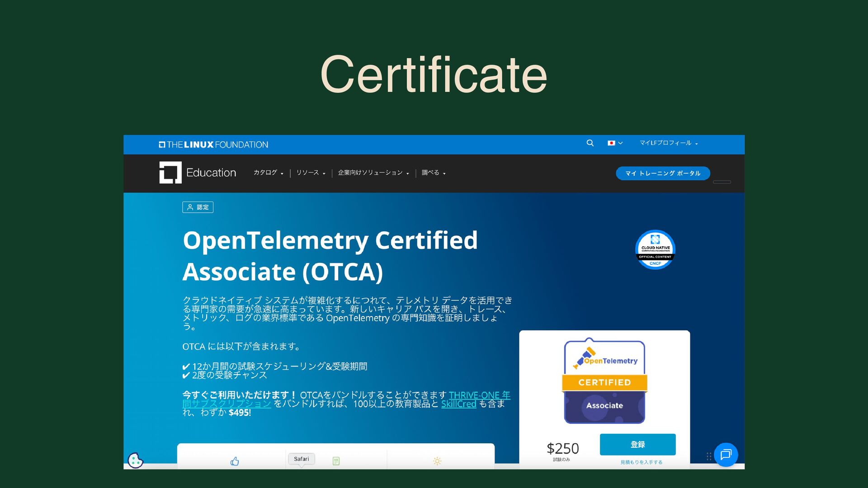868x488 pixels.
Task: Click the OpenTelemetry Certified Associate (OTCA) heading
Action: [x=330, y=256]
